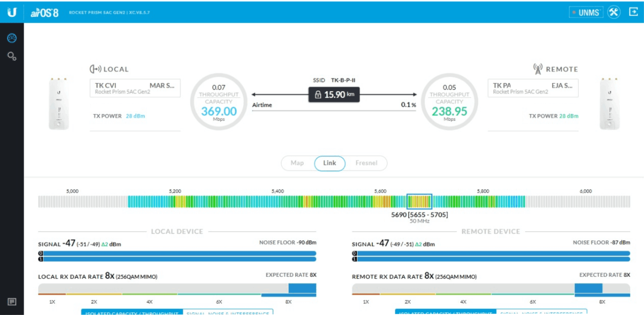The image size is (644, 315).
Task: Open remote Signal, Noise & Interference tab
Action: point(541,312)
